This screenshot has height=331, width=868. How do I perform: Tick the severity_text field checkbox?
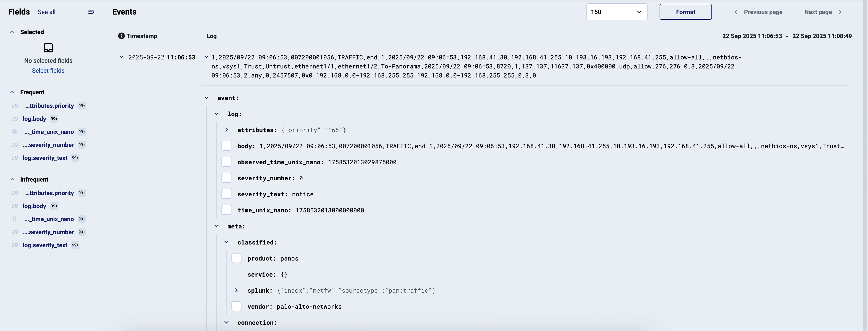(226, 194)
